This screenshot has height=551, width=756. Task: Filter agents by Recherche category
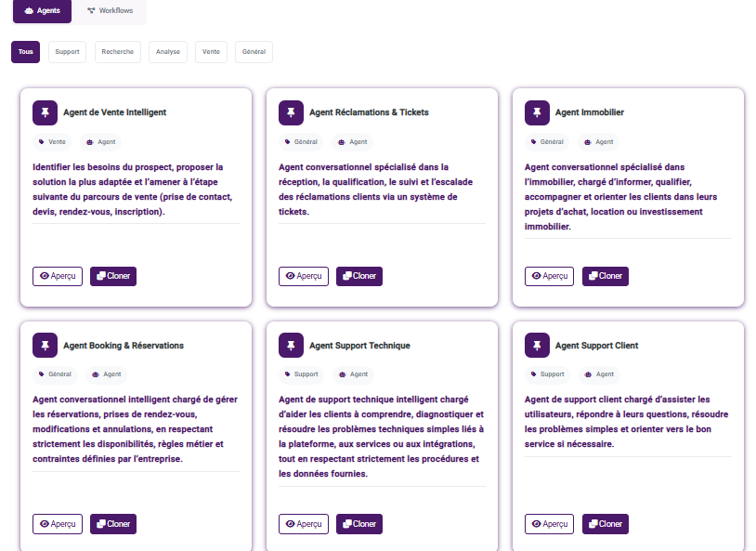click(117, 52)
